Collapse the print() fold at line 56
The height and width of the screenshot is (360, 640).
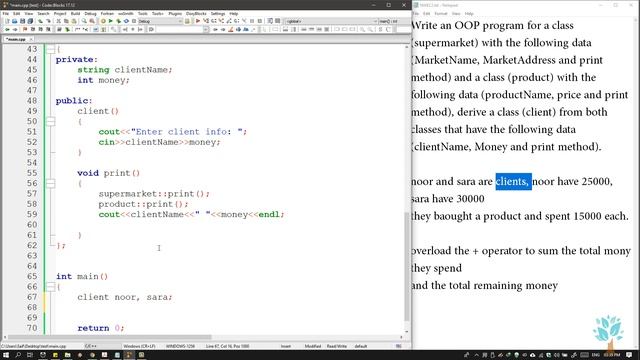click(51, 183)
